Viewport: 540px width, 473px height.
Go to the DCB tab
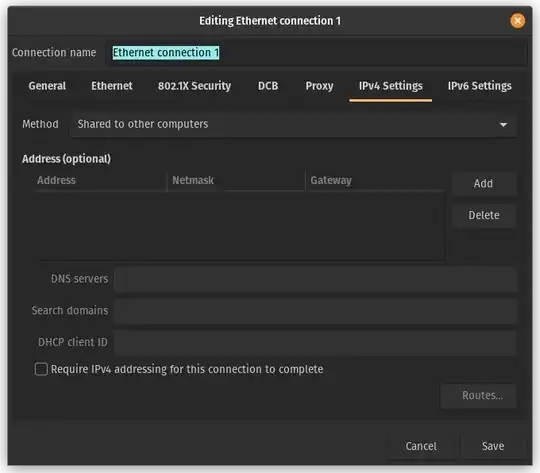tap(268, 86)
